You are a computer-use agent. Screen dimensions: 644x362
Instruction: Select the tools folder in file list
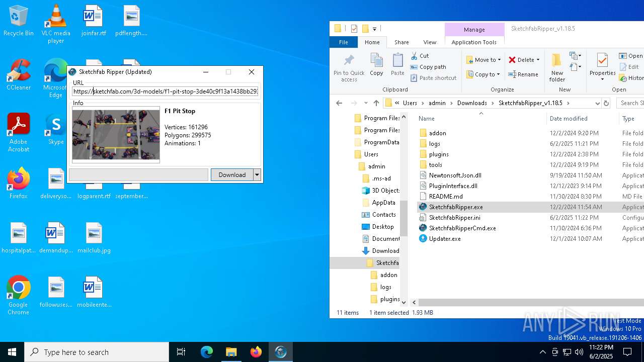pos(436,165)
